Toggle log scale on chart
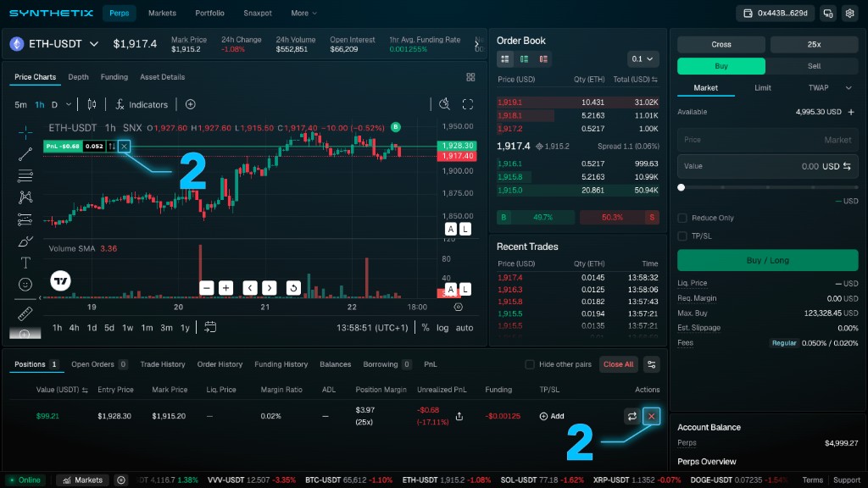868x488 pixels. click(442, 328)
